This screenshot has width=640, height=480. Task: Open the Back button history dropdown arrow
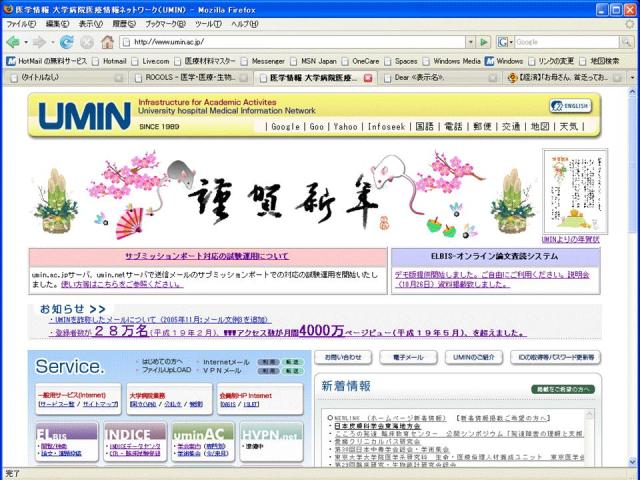(x=26, y=42)
